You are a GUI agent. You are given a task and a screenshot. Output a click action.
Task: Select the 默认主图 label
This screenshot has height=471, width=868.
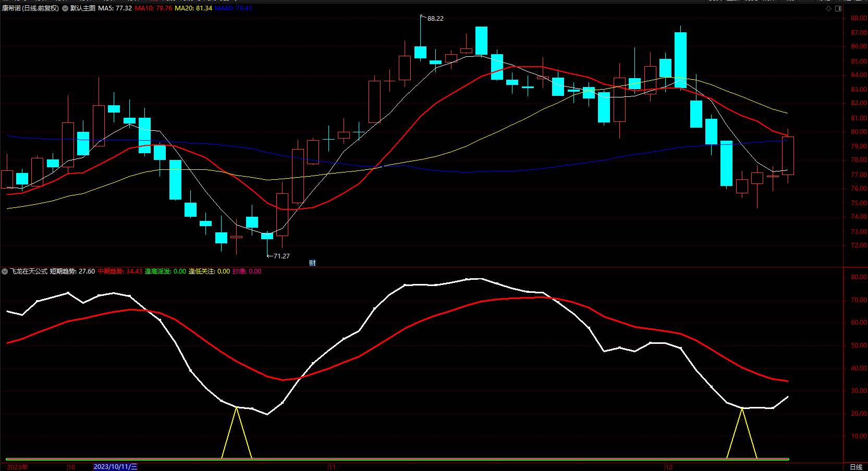point(83,8)
